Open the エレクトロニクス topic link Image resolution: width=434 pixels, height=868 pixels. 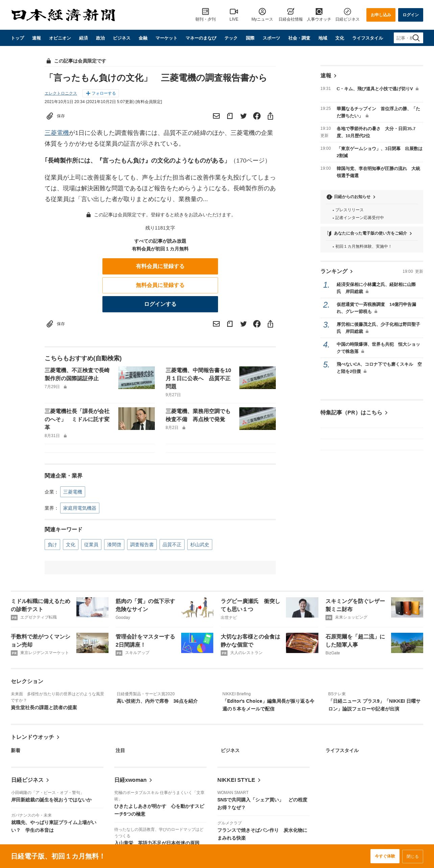coord(61,93)
